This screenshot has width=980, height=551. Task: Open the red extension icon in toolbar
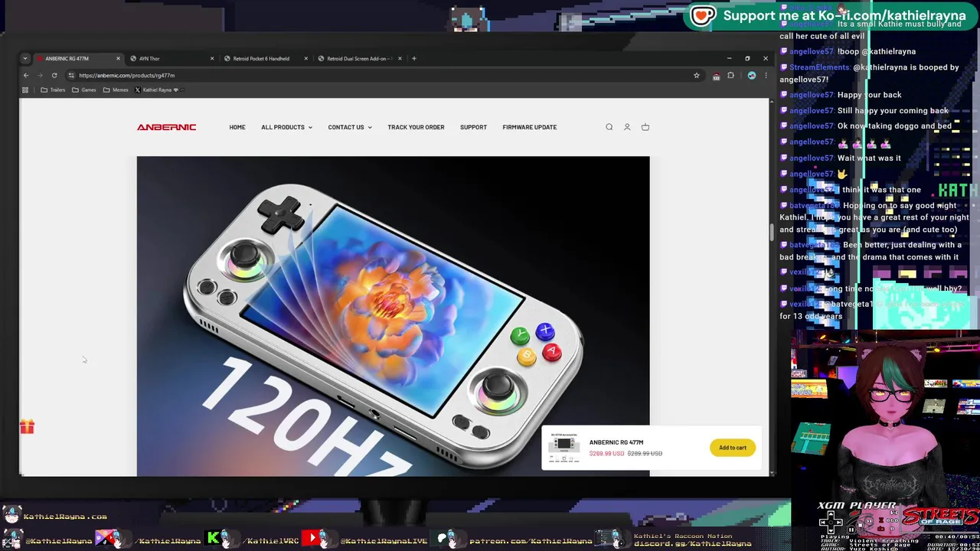tap(716, 76)
